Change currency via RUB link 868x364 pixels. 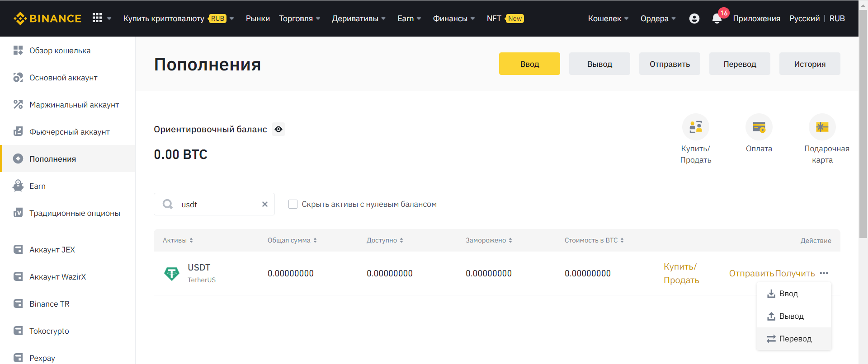[x=837, y=19]
